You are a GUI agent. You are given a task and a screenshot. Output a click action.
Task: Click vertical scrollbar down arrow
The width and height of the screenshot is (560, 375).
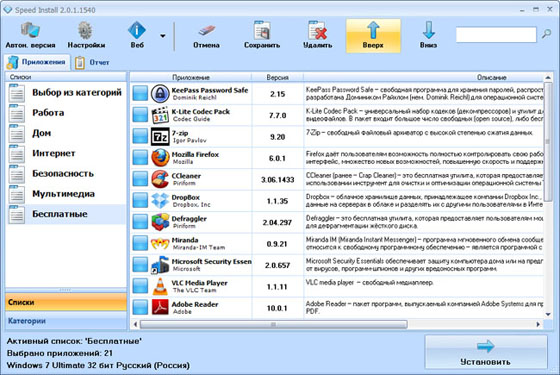[548, 314]
